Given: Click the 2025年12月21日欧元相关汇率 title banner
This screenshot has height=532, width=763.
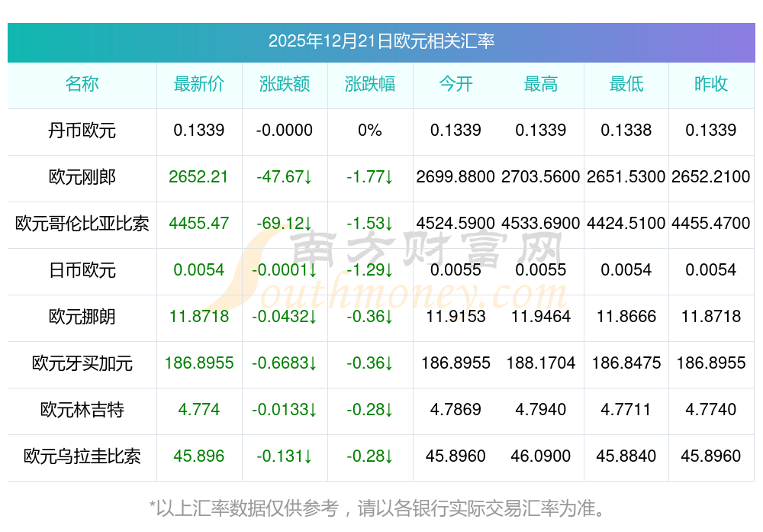Looking at the screenshot, I should point(381,41).
